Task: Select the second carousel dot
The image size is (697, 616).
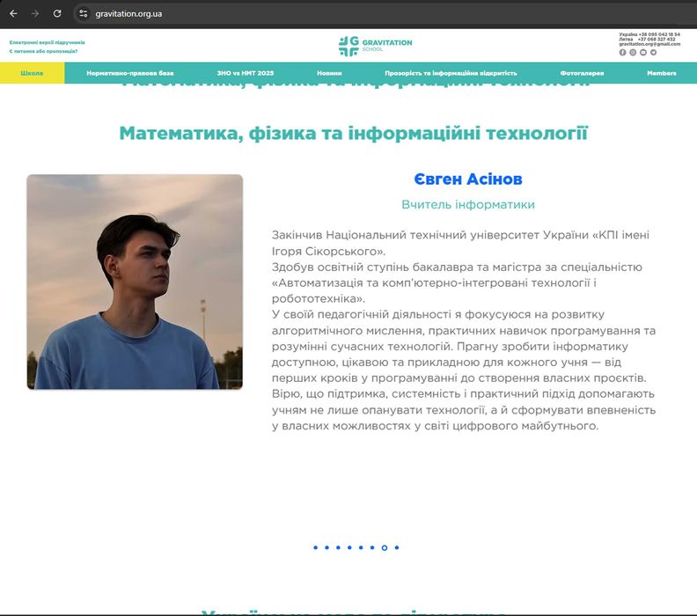Action: click(326, 547)
